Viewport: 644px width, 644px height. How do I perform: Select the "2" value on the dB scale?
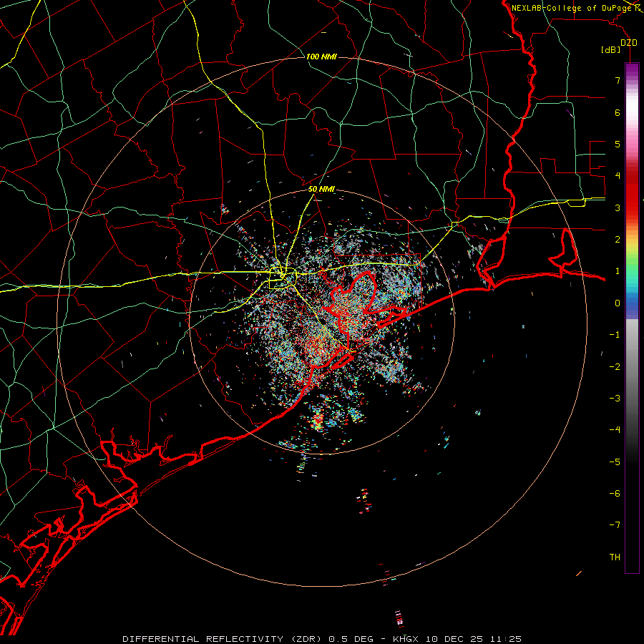[618, 240]
